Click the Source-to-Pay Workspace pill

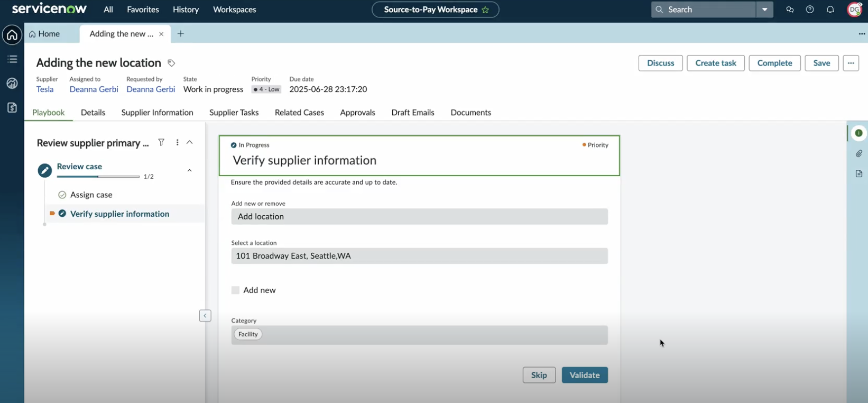435,10
